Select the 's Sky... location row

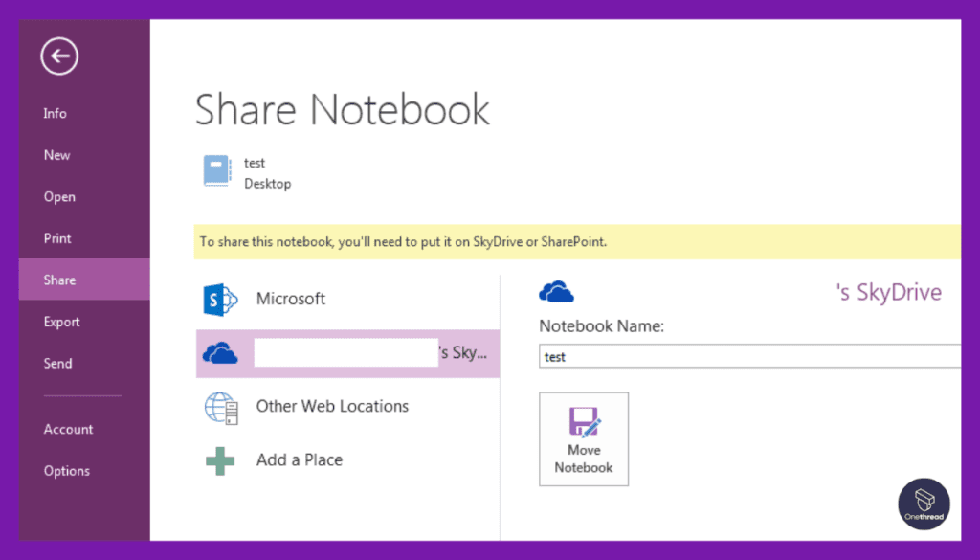coord(347,354)
